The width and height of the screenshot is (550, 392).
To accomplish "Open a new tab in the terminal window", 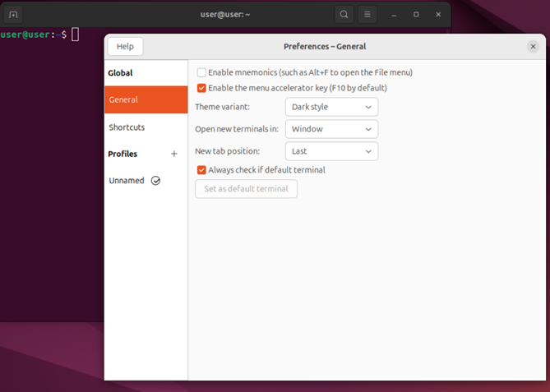I will tap(13, 15).
